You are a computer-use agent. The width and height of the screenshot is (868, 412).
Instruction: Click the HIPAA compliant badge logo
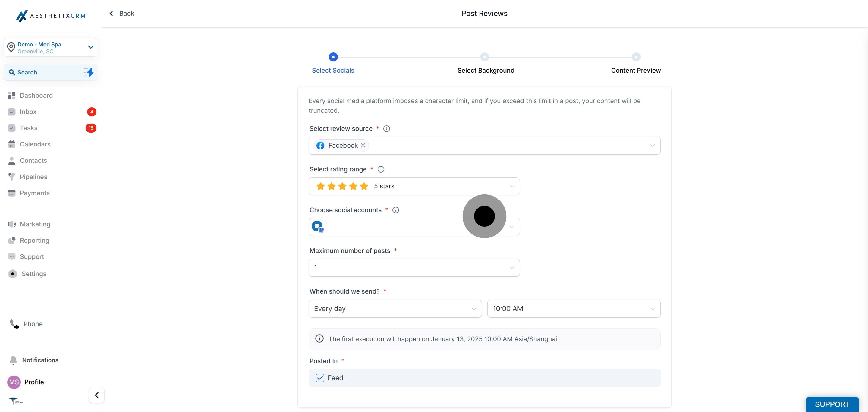tap(15, 400)
